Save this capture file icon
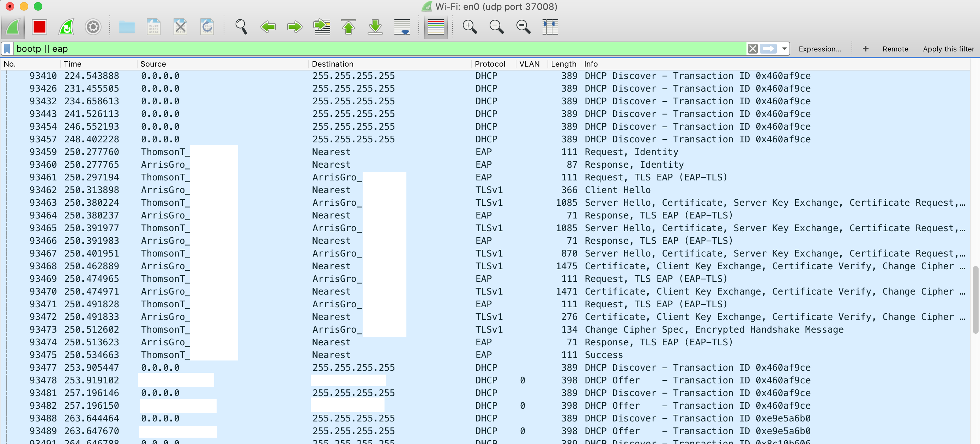The image size is (980, 444). coord(154,27)
